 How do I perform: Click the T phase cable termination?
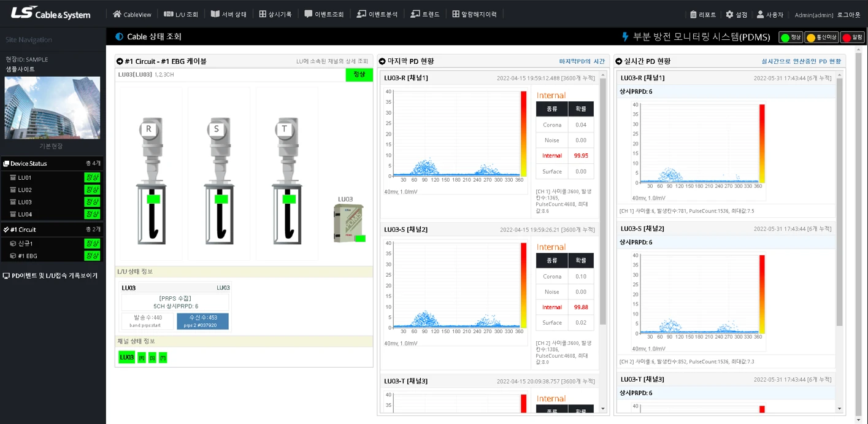pyautogui.click(x=287, y=180)
